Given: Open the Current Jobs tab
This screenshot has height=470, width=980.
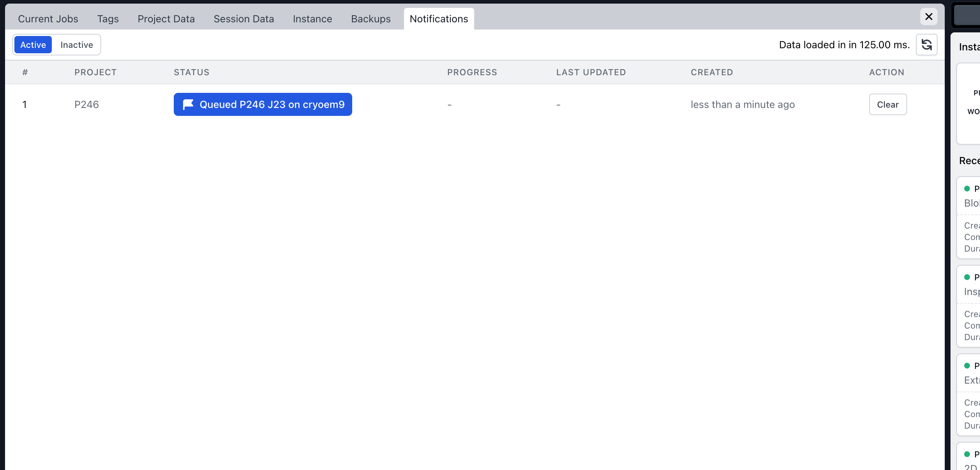Looking at the screenshot, I should tap(48, 19).
